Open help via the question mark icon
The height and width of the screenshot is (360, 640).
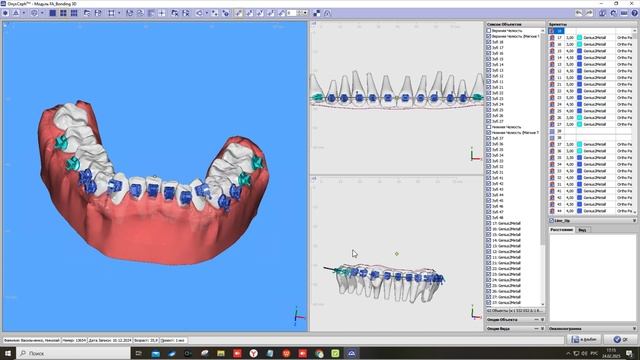point(635,13)
